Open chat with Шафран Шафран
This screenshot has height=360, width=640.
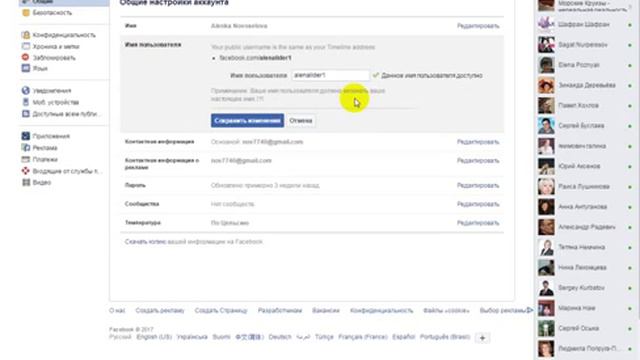click(x=584, y=24)
